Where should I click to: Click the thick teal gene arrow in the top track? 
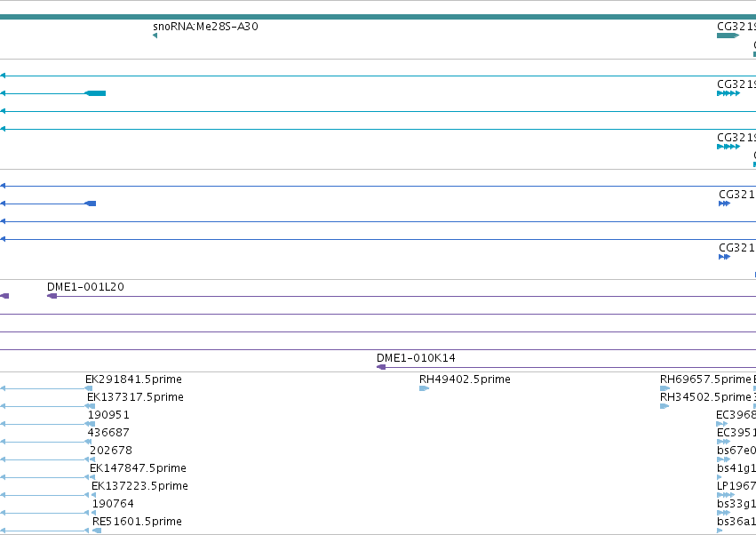[728, 36]
